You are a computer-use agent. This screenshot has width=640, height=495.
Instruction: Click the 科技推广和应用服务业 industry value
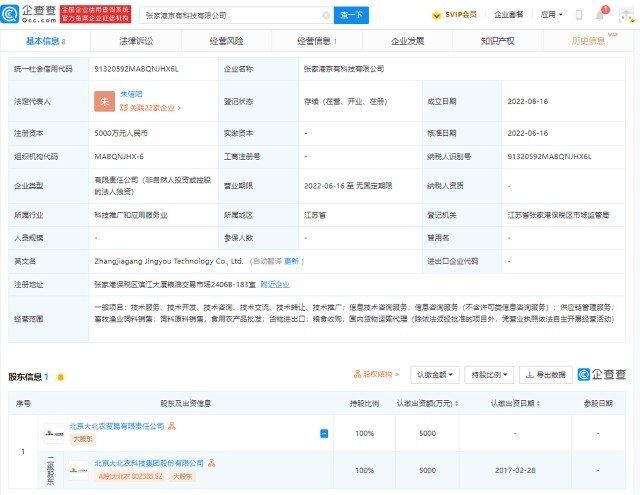131,215
